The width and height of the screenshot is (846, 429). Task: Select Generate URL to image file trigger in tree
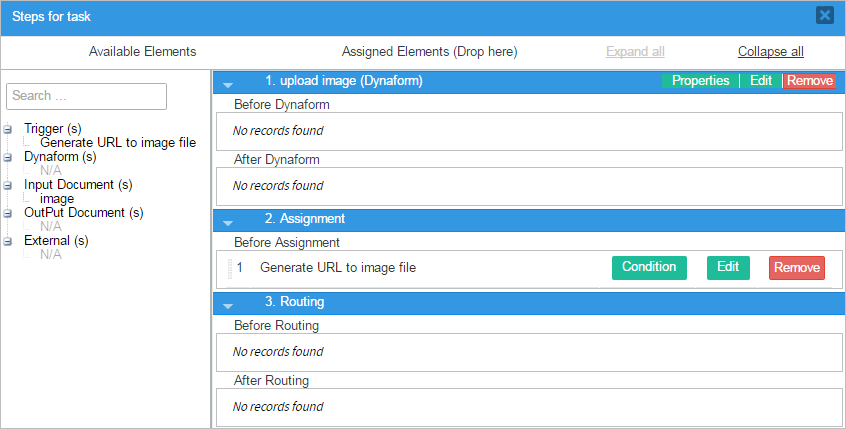tap(118, 143)
